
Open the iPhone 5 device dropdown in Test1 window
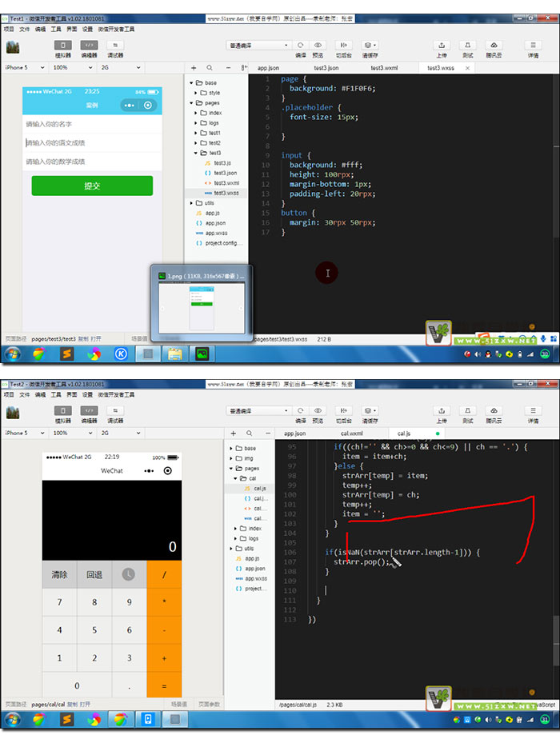tap(25, 68)
